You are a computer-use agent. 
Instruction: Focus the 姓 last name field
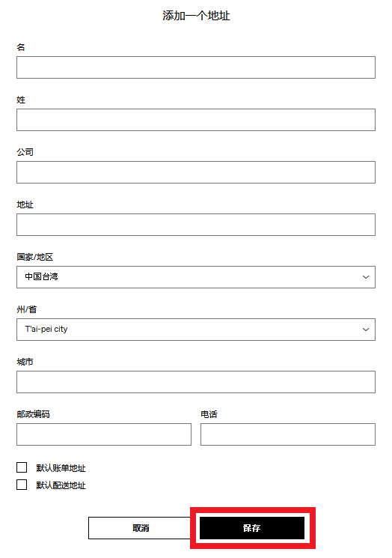[196, 120]
